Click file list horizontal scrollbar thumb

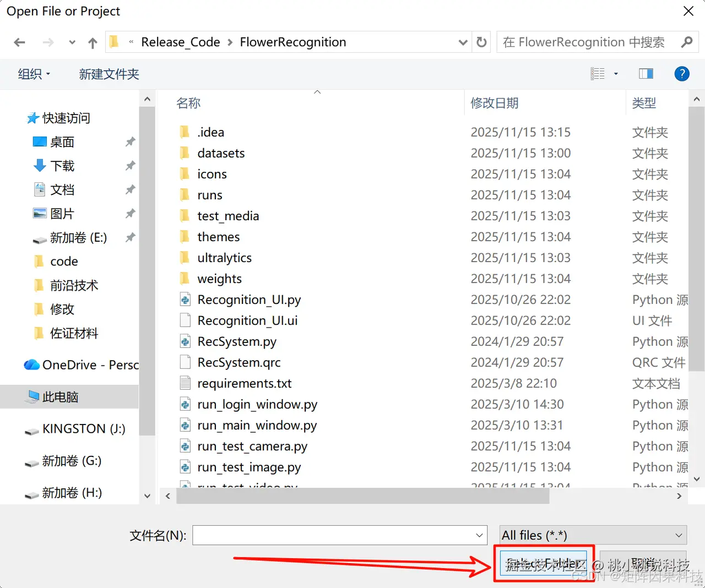pos(362,496)
